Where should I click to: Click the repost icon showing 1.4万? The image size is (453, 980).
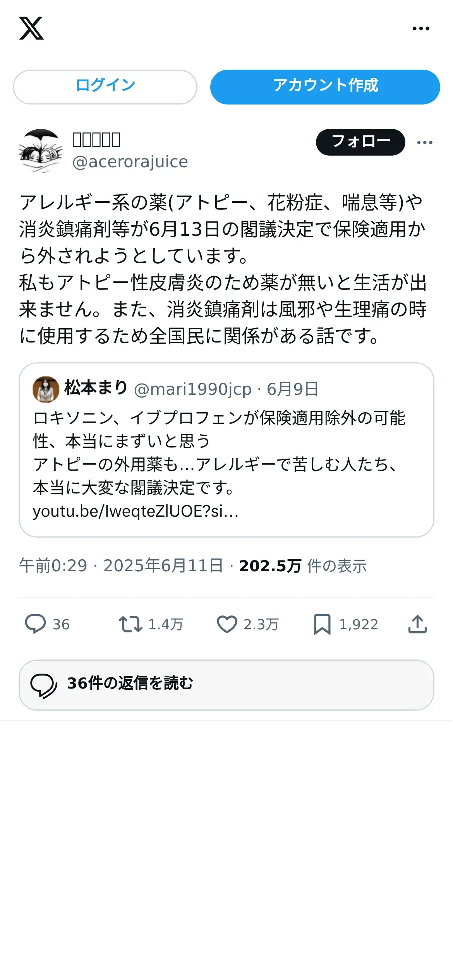130,624
